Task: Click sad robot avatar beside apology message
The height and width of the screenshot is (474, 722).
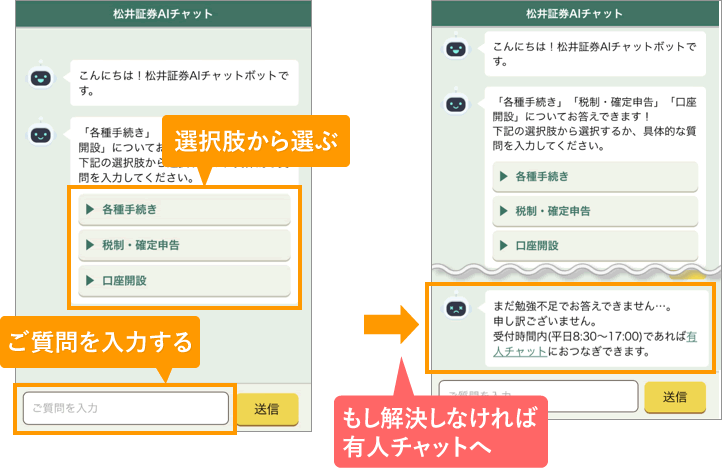Action: coord(456,307)
